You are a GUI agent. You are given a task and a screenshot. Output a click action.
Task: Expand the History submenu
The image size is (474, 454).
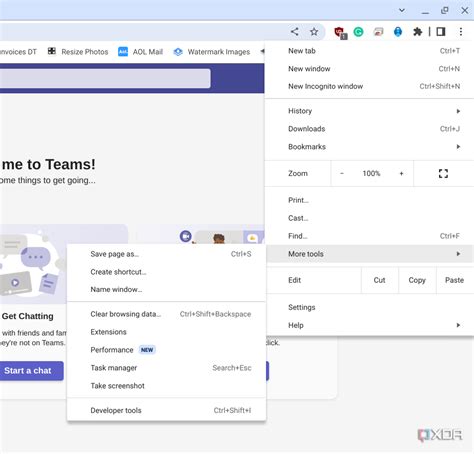click(369, 111)
